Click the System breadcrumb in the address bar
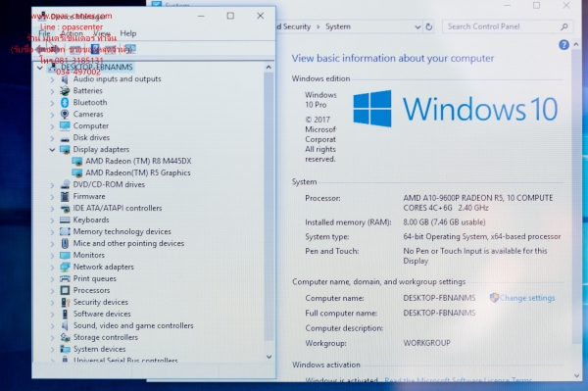The height and width of the screenshot is (391, 588). (x=338, y=26)
